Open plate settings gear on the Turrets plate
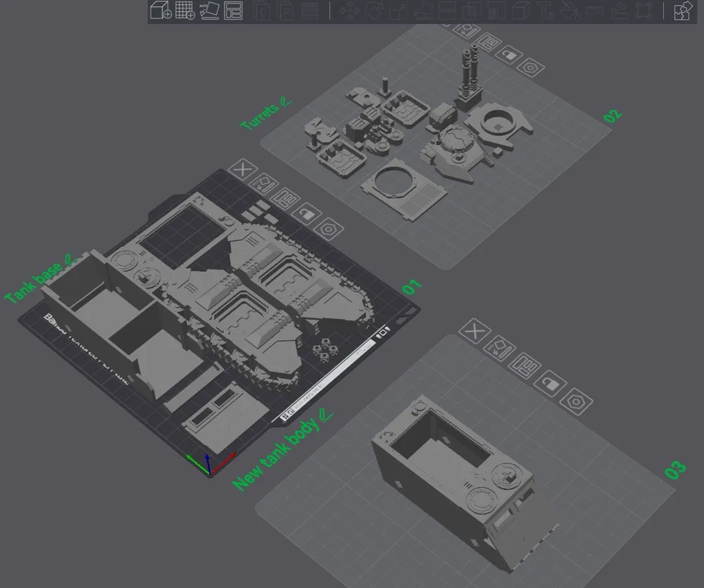This screenshot has width=704, height=588. point(530,67)
